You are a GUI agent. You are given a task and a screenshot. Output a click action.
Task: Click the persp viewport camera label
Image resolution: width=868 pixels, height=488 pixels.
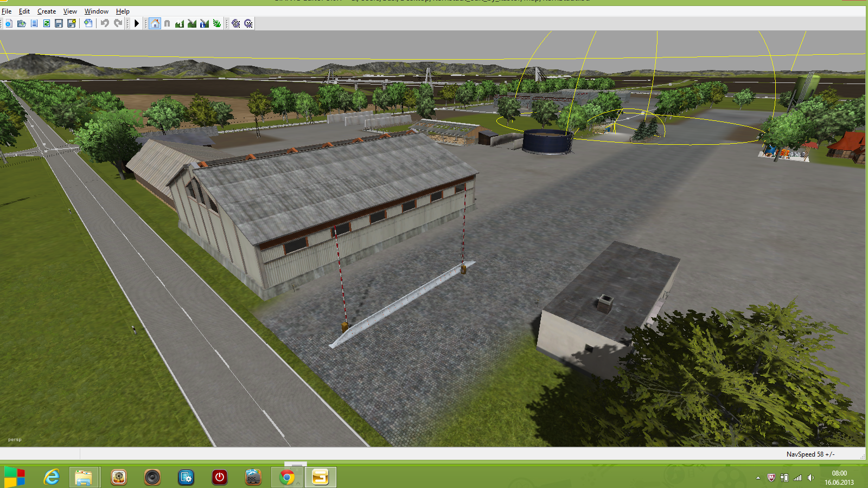click(x=15, y=440)
